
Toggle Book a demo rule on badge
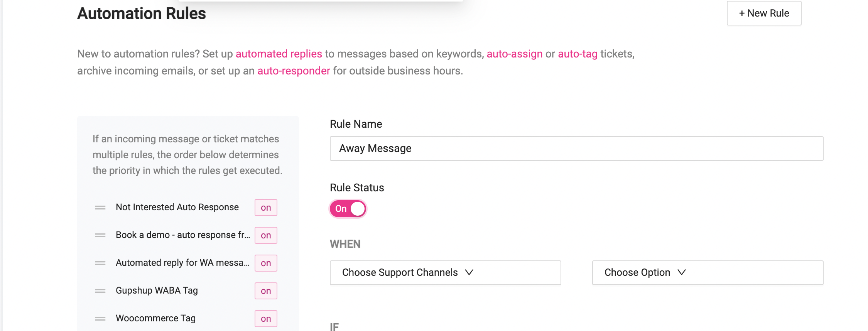[266, 235]
